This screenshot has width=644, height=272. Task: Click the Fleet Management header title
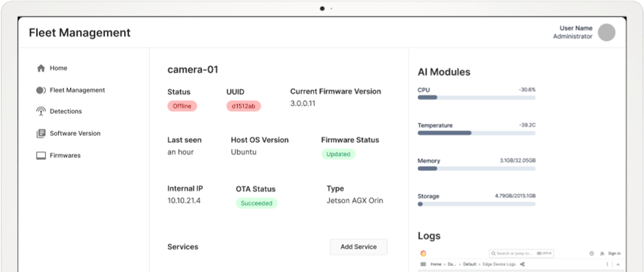80,33
